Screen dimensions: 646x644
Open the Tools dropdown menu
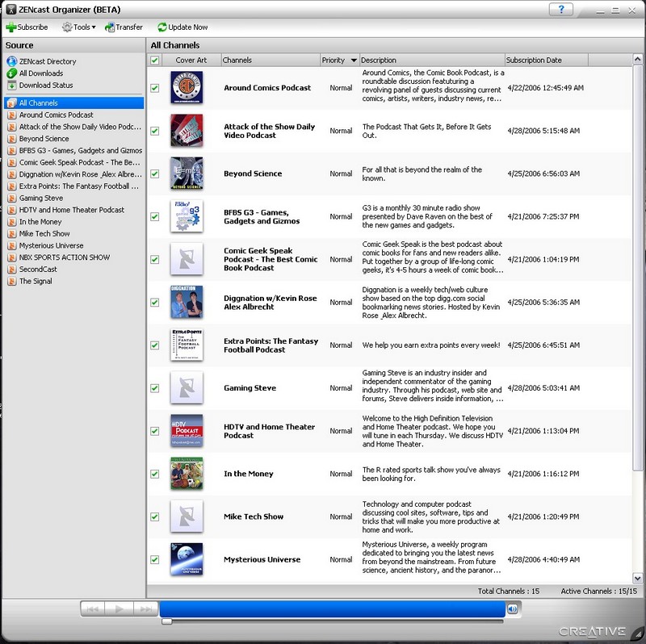(x=78, y=27)
